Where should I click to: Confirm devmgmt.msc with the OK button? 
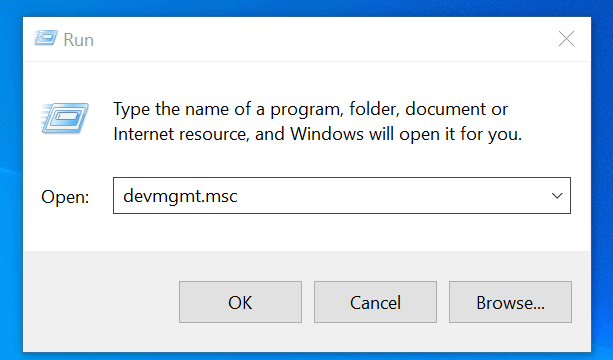tap(240, 302)
